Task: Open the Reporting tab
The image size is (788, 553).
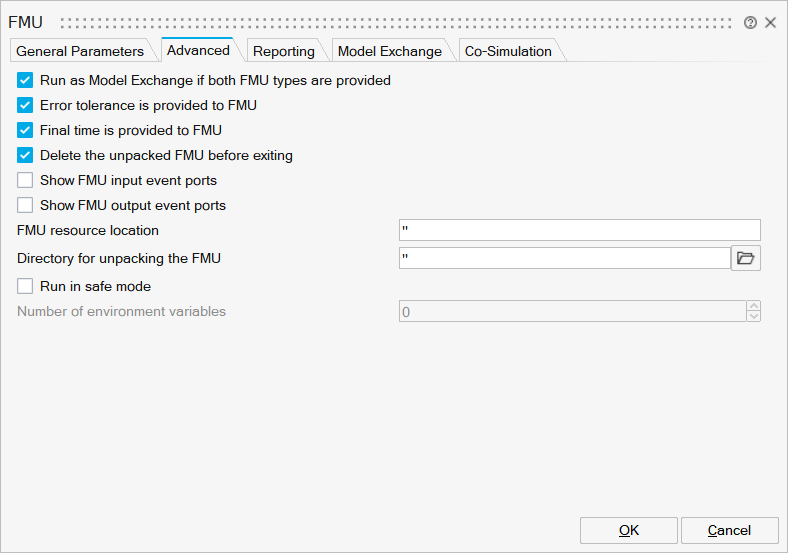Action: click(283, 51)
